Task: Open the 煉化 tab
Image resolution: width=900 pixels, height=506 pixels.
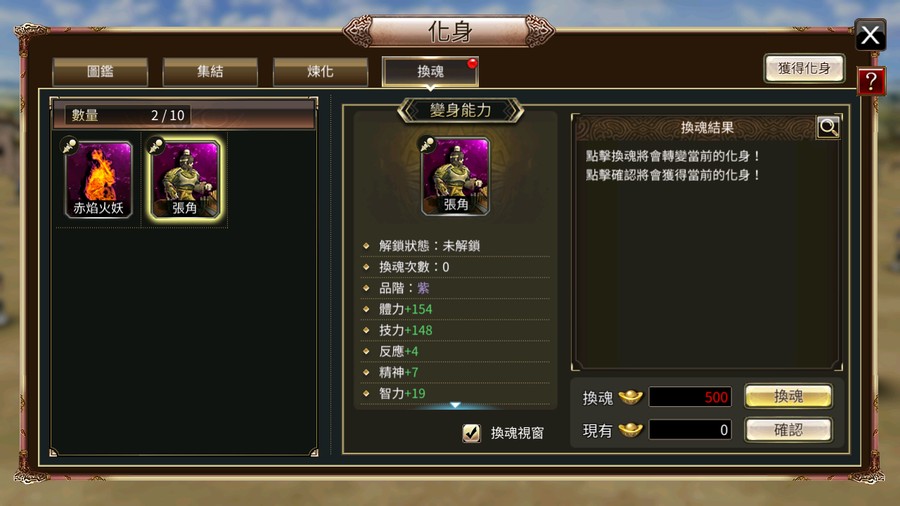Action: pos(320,71)
